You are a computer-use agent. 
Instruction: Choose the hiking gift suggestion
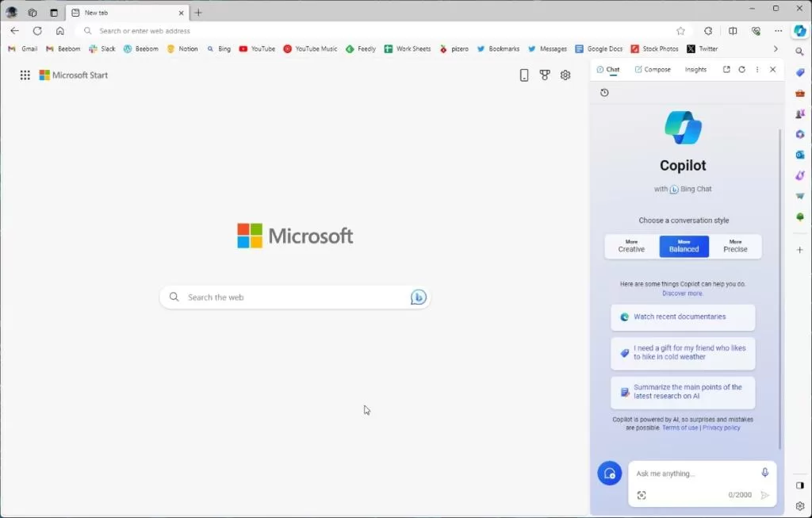point(683,353)
